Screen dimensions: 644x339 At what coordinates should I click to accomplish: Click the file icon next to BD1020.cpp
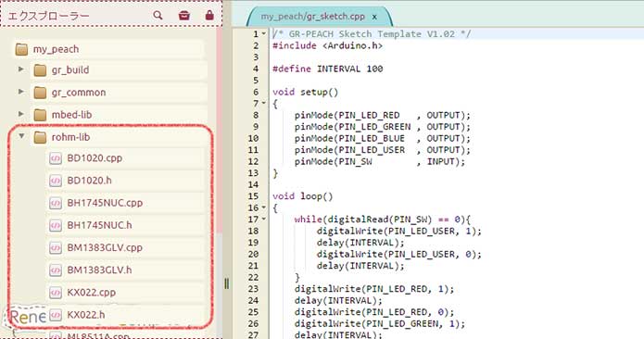(x=56, y=158)
